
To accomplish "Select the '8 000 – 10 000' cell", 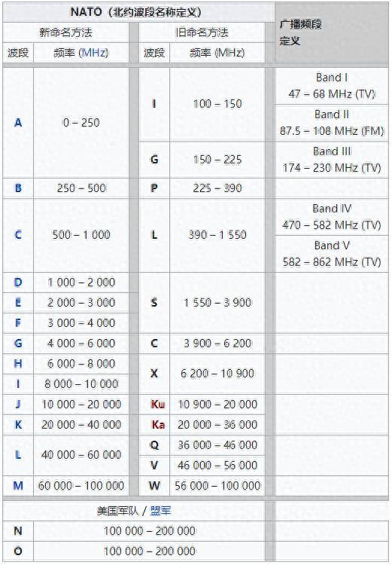I will coord(81,384).
